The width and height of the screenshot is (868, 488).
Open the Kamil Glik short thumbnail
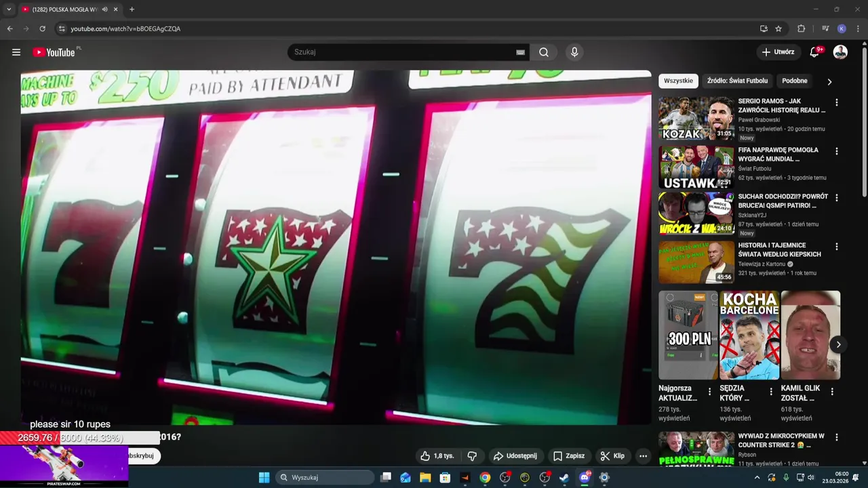(x=810, y=335)
